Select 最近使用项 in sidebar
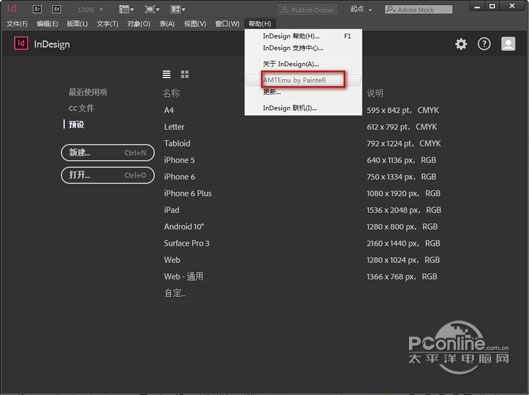Screen dimensions: 529x395 pos(88,92)
